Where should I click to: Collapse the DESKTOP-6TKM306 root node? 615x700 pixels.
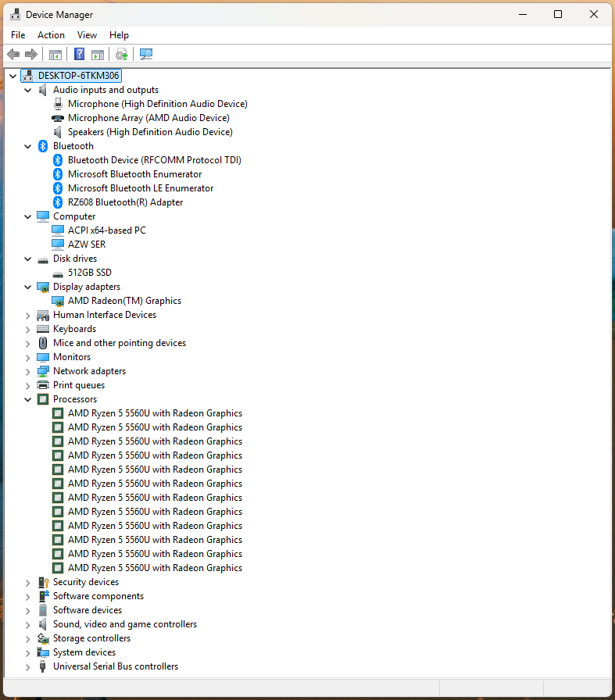(13, 76)
